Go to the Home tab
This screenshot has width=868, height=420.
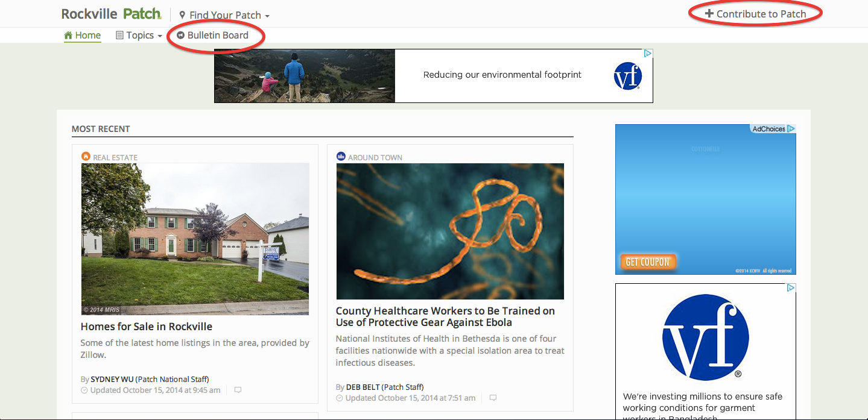(x=83, y=36)
